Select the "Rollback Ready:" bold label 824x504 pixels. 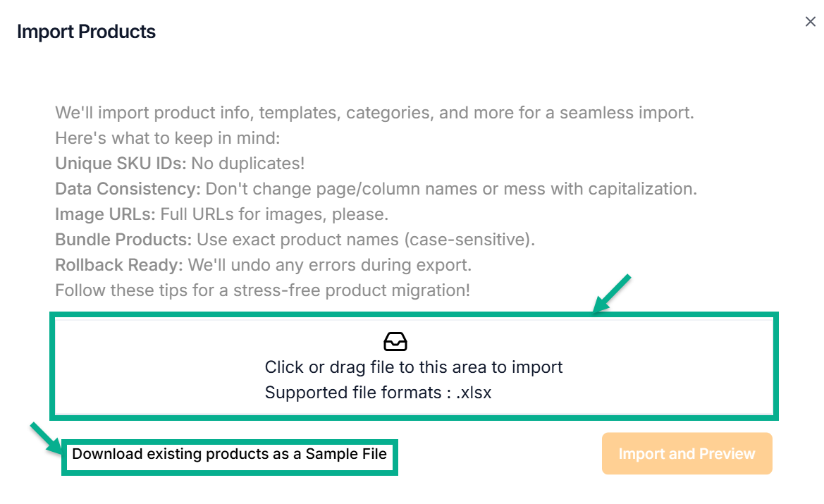pyautogui.click(x=119, y=265)
